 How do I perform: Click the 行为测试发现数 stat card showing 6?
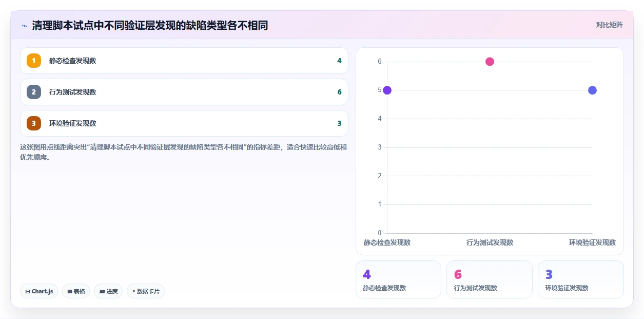(x=490, y=279)
